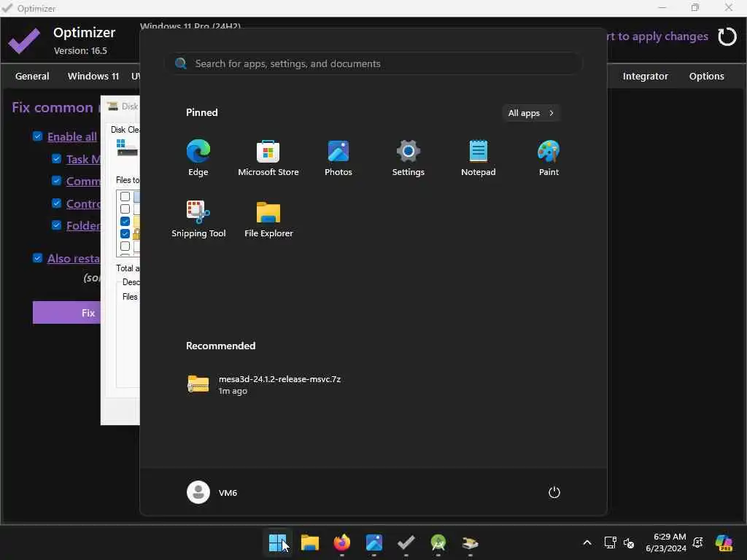Click the search magnifier icon in the Start menu
Viewport: 747px width, 560px height.
[181, 63]
